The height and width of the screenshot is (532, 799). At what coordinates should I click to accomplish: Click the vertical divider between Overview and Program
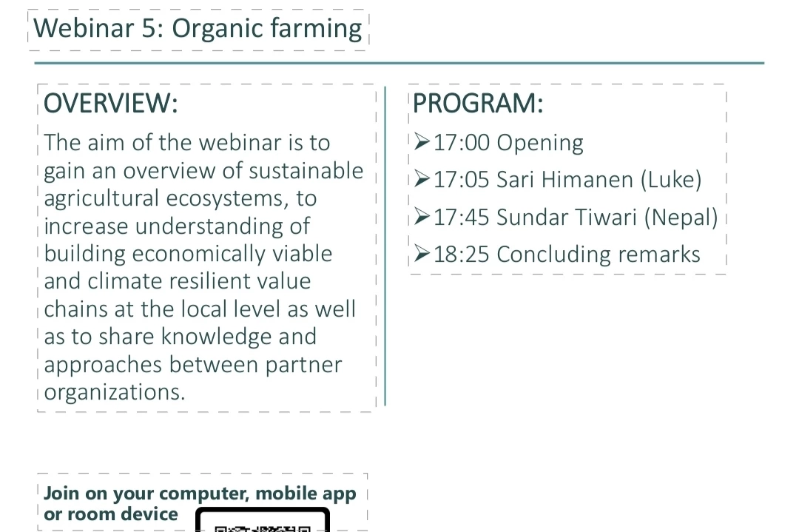[385, 244]
